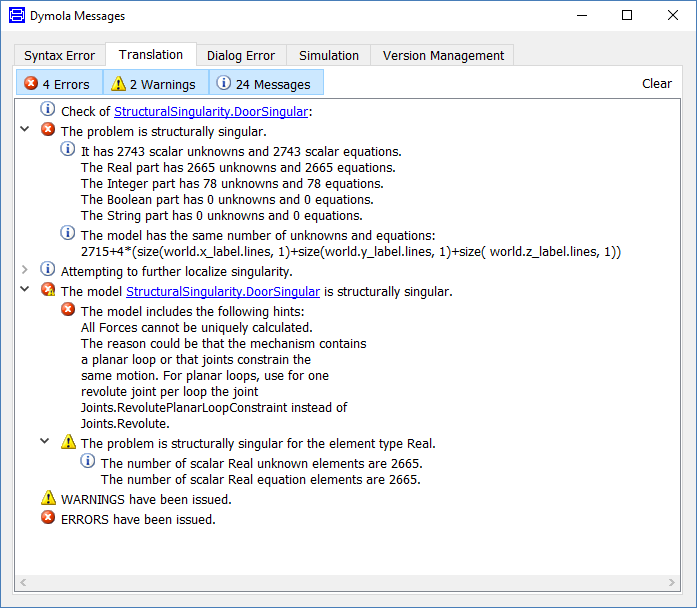Click the horizontal scrollbar right arrow
Viewport: 697px width, 608px height.
(x=672, y=582)
